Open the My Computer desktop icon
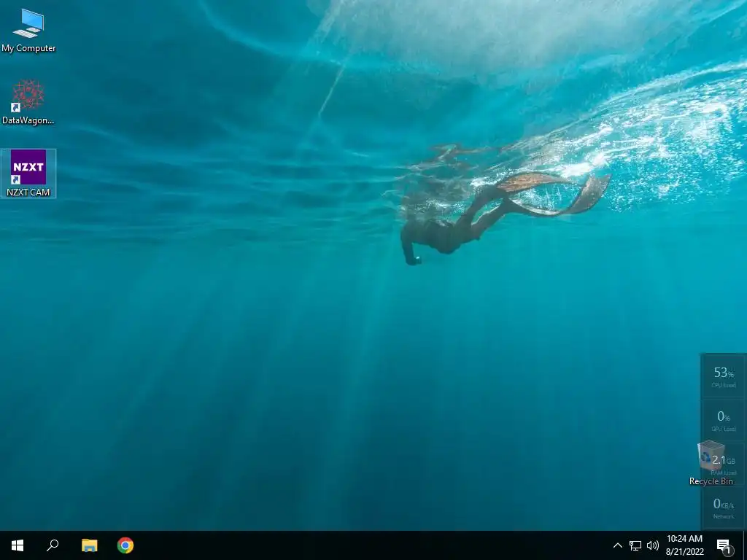The image size is (747, 560). point(28,30)
